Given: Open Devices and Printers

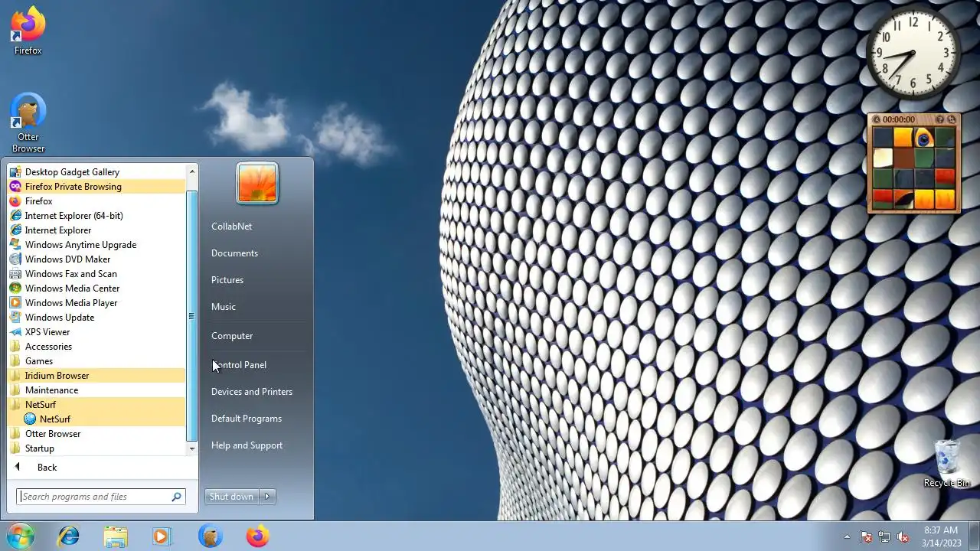Looking at the screenshot, I should [x=257, y=392].
